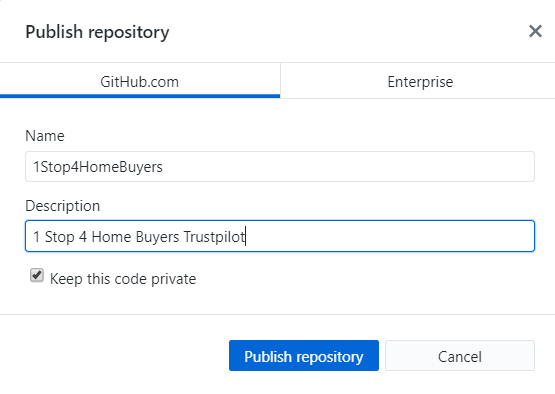Place cursor on 1Stop4HomeBuyers text

[x=98, y=167]
